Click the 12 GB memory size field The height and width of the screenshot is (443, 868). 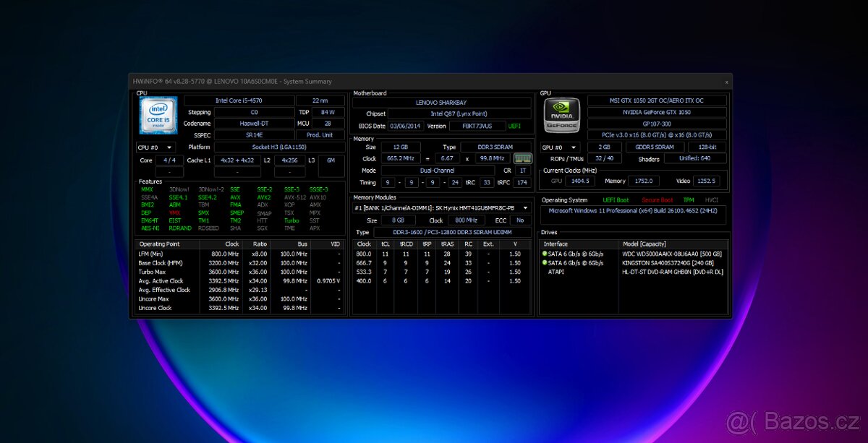(x=400, y=147)
